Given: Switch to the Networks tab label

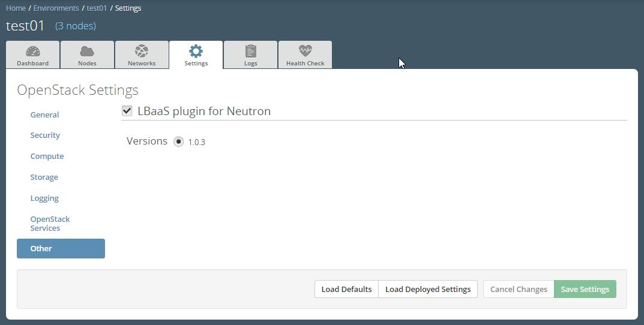Looking at the screenshot, I should (x=142, y=63).
